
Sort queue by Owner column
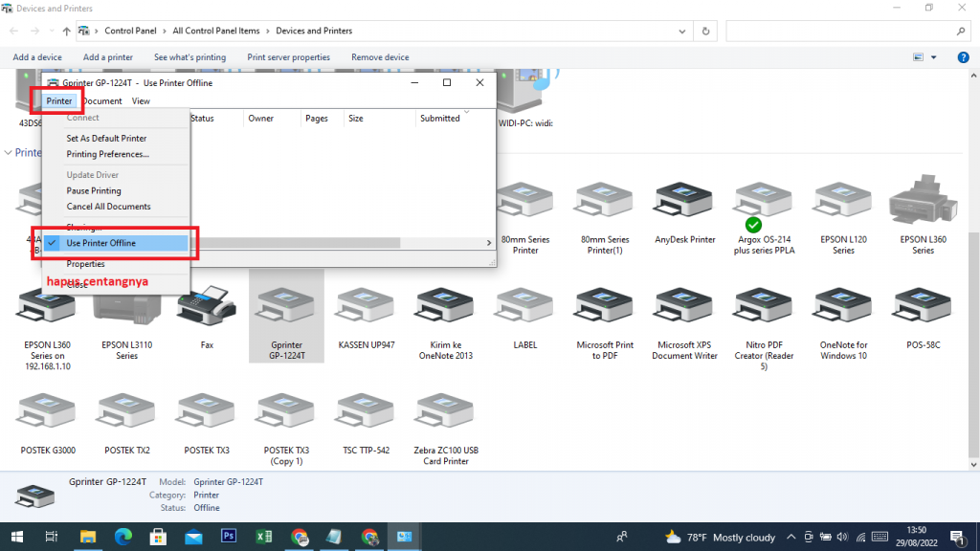click(x=260, y=118)
